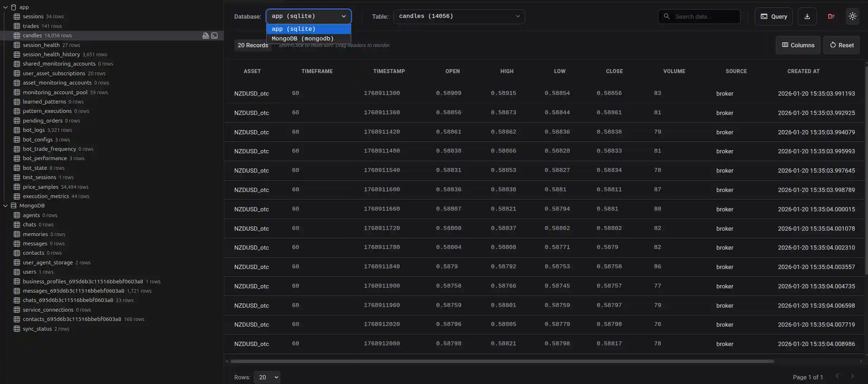Collapse the MongoDB tree node
Image resolution: width=868 pixels, height=384 pixels.
click(x=5, y=206)
